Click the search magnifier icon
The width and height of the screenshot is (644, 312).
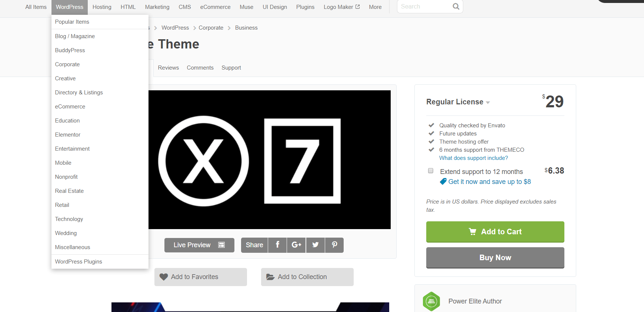pyautogui.click(x=456, y=6)
